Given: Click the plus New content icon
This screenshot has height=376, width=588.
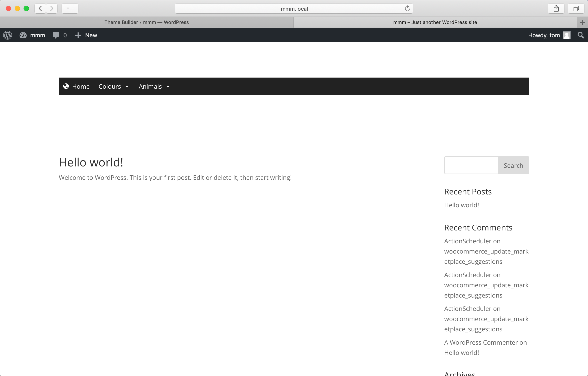Looking at the screenshot, I should [78, 35].
